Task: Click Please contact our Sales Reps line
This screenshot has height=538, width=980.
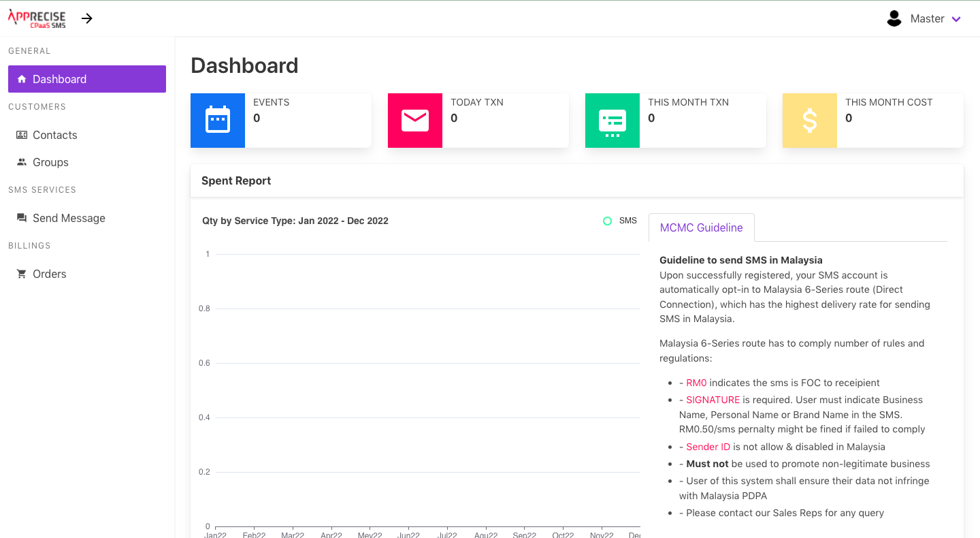Action: (x=781, y=513)
